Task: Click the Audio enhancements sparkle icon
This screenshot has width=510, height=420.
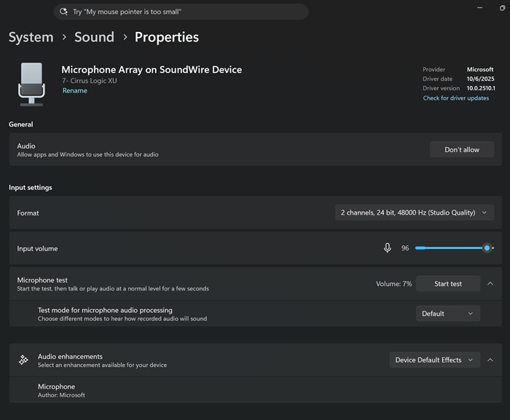Action: (23, 360)
